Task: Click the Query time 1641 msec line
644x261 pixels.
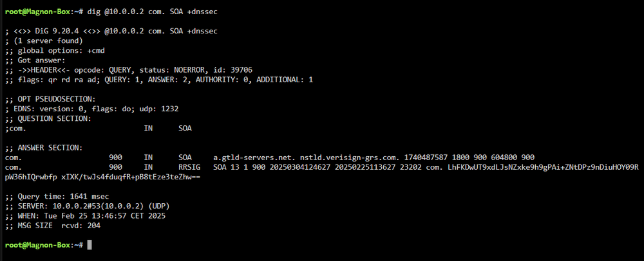Action: point(57,197)
